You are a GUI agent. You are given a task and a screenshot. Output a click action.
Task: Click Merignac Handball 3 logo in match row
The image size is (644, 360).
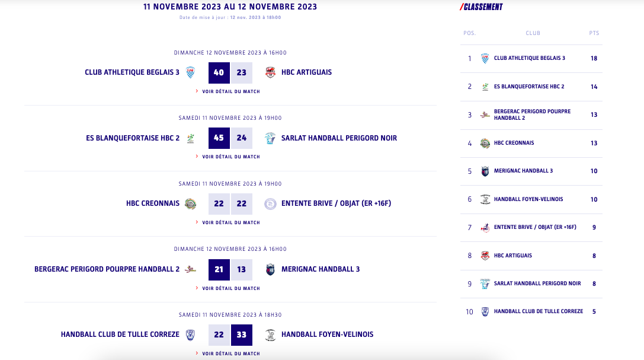(270, 269)
